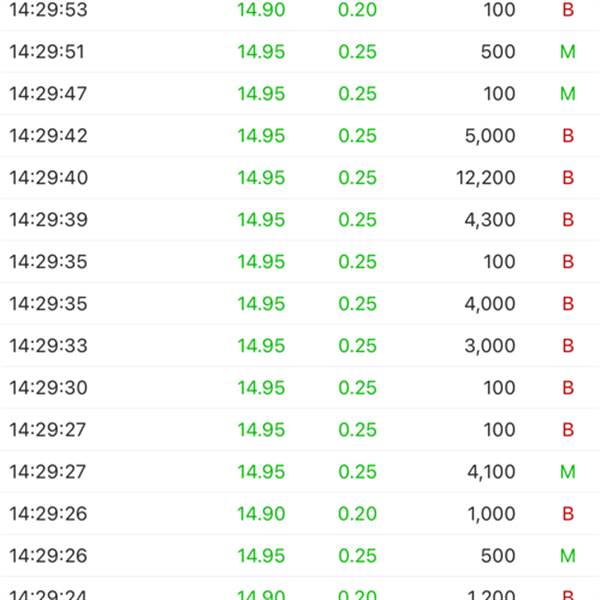Viewport: 600px width, 600px height.
Task: Tap the 14:29:39 trade with 4,300 volume
Action: coord(300,219)
